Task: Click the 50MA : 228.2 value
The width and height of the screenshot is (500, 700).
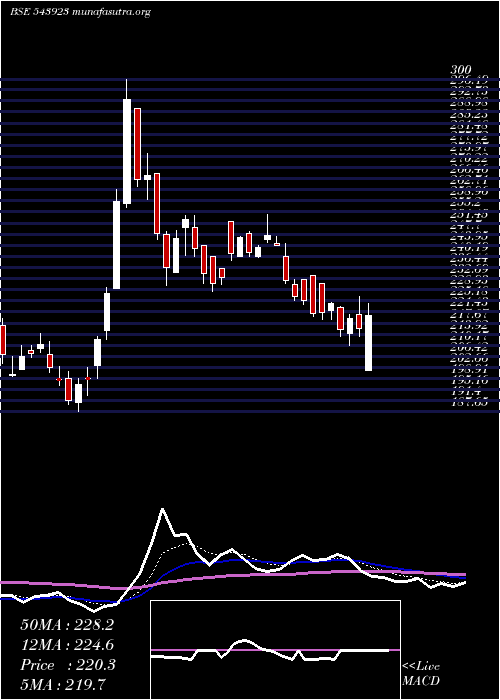Action: click(x=67, y=625)
